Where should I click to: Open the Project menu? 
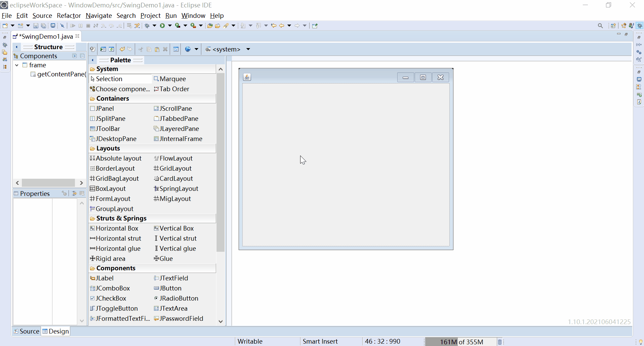click(151, 15)
